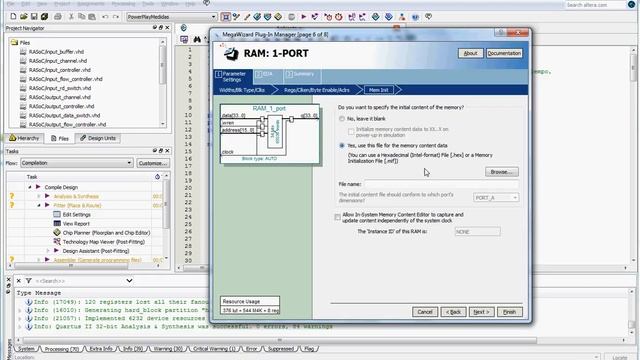This screenshot has width=640, height=360.
Task: Collapse the Compile Design task tree
Action: [30, 187]
